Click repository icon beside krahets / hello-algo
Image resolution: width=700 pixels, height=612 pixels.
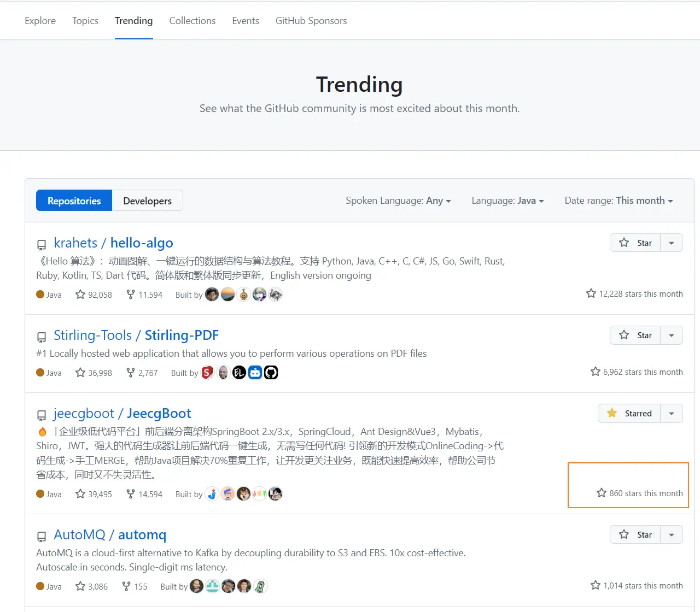pyautogui.click(x=42, y=245)
